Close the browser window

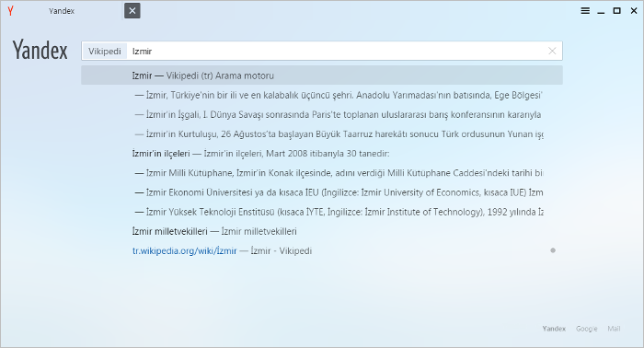(634, 11)
